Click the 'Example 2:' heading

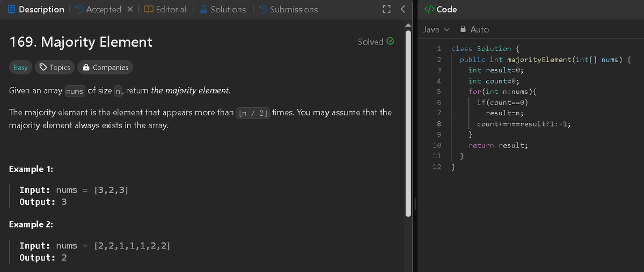click(31, 224)
